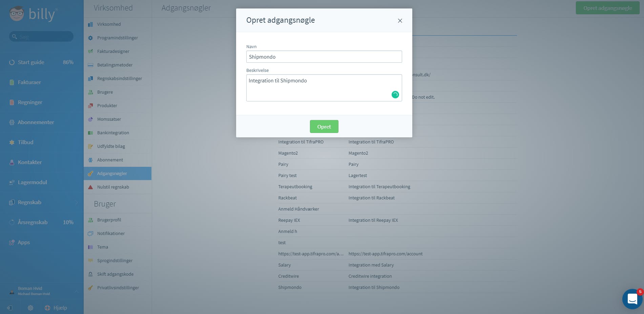Open Sprogindstillinger page
Viewport: 644px width, 314px height.
click(x=118, y=261)
